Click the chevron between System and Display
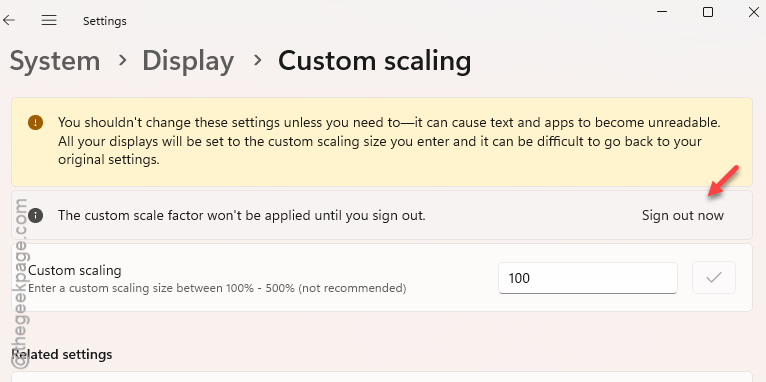 click(x=122, y=61)
